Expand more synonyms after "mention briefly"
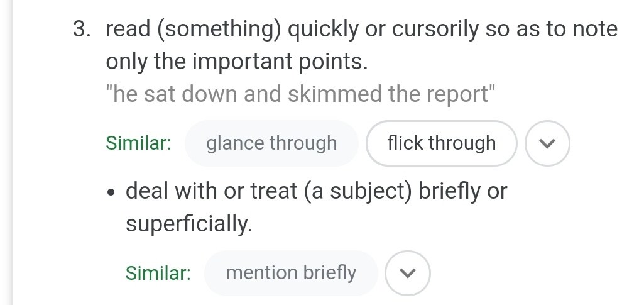Screen dimensions: 644x305 pos(407,273)
